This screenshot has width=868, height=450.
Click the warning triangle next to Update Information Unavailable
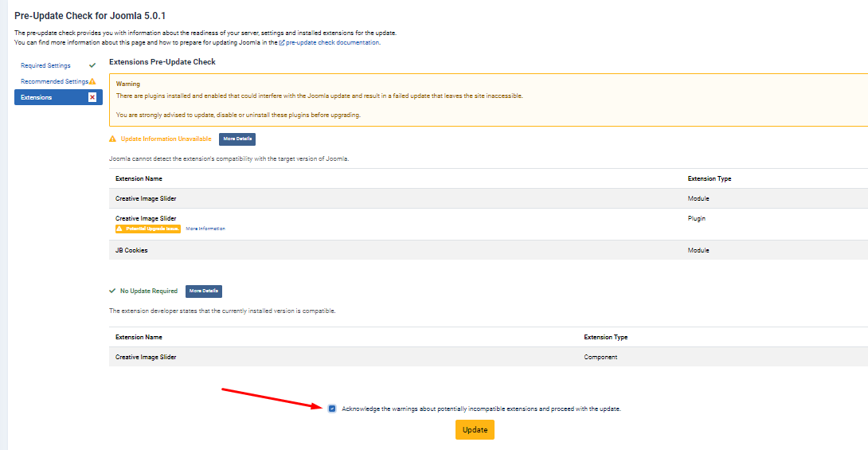tap(113, 139)
